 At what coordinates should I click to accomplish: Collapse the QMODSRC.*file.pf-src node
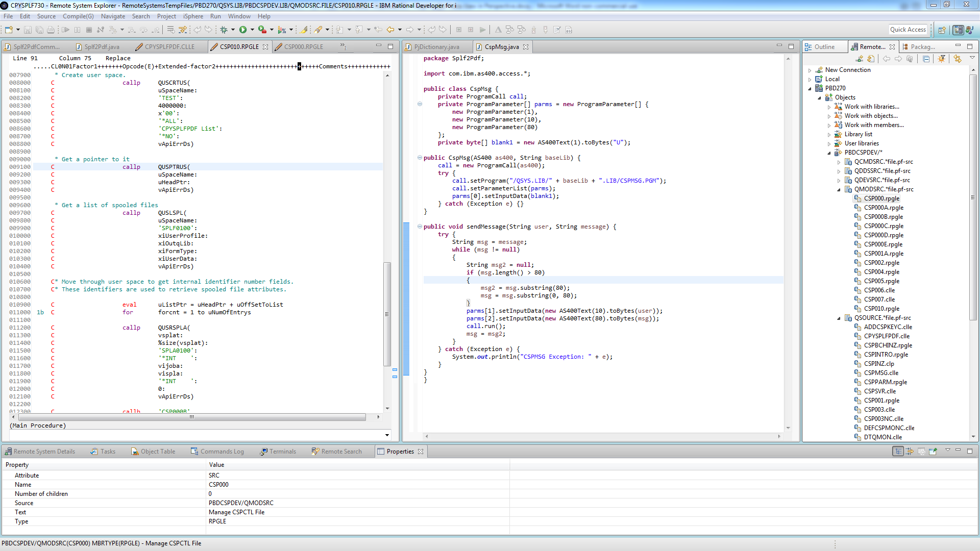tap(839, 189)
